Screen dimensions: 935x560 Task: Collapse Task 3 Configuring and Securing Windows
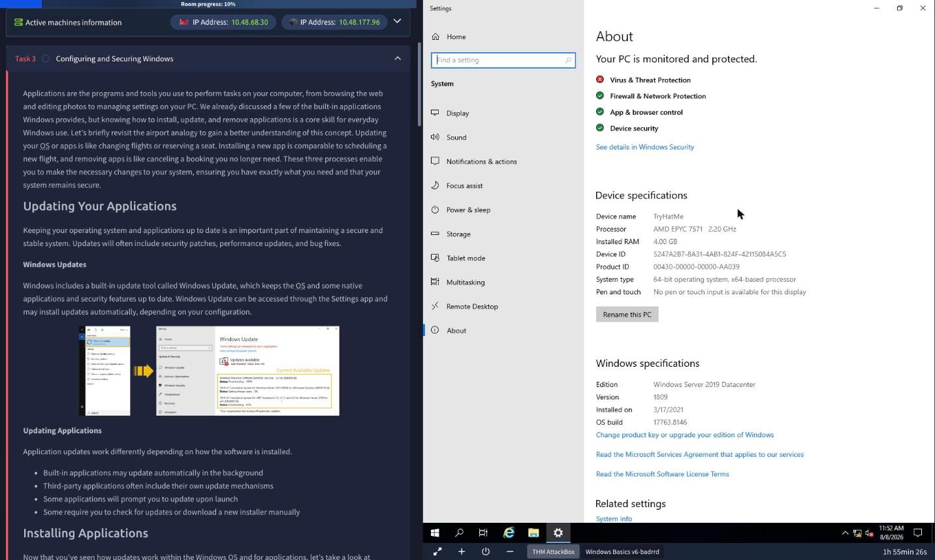pyautogui.click(x=398, y=58)
